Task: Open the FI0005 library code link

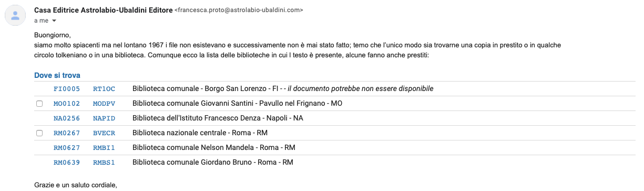Action: (x=67, y=88)
